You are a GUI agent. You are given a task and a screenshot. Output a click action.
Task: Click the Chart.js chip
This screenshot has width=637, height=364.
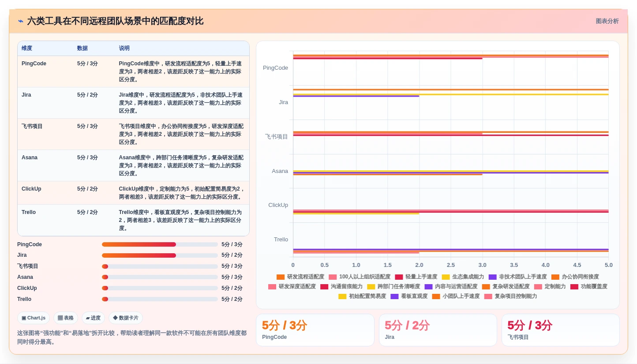point(34,318)
